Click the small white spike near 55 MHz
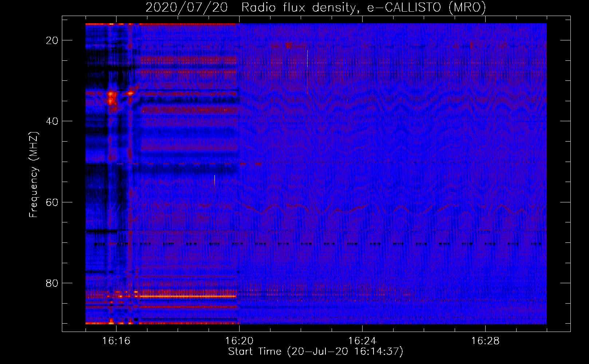 (x=214, y=180)
